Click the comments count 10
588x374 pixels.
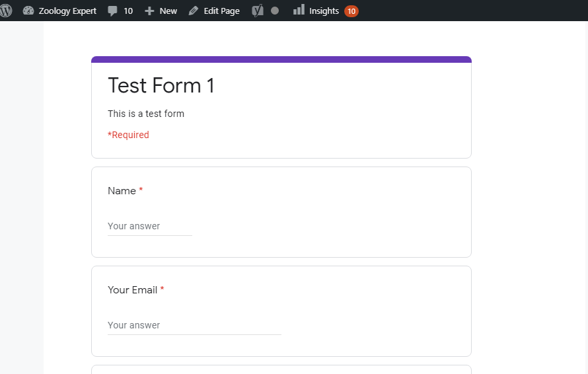[x=128, y=11]
